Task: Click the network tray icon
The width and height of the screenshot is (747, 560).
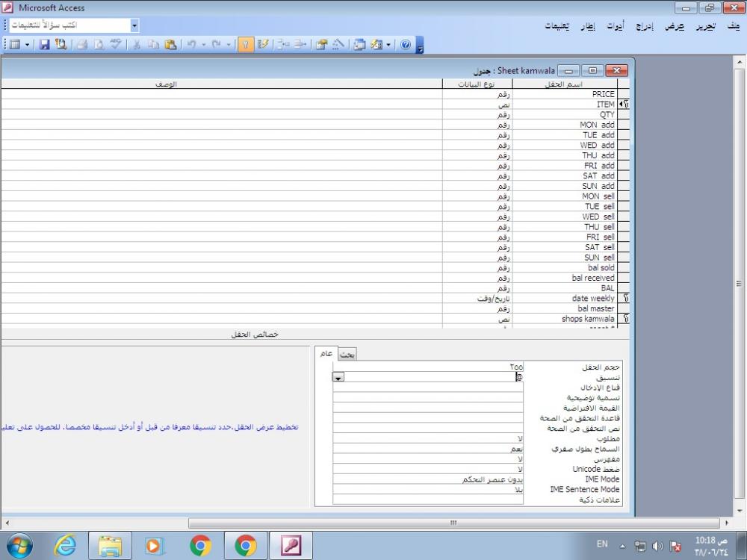Action: (x=640, y=547)
